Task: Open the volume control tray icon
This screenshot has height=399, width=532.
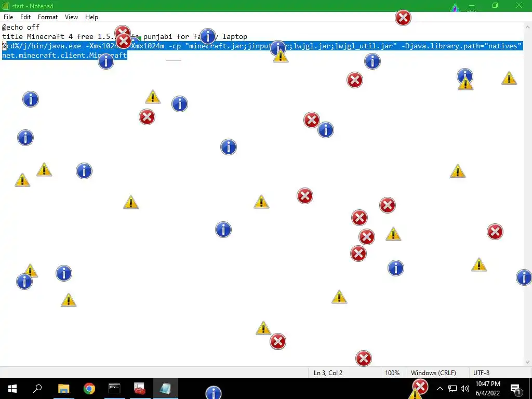Action: [x=465, y=389]
